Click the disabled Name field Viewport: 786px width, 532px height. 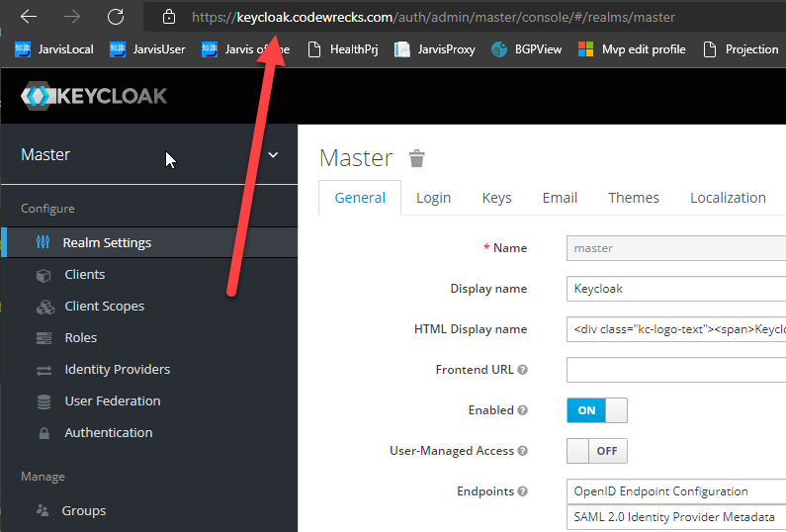(676, 248)
